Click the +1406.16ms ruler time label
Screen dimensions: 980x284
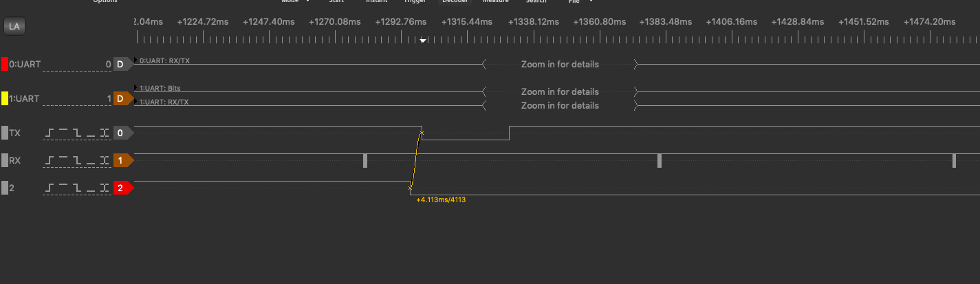pyautogui.click(x=732, y=22)
